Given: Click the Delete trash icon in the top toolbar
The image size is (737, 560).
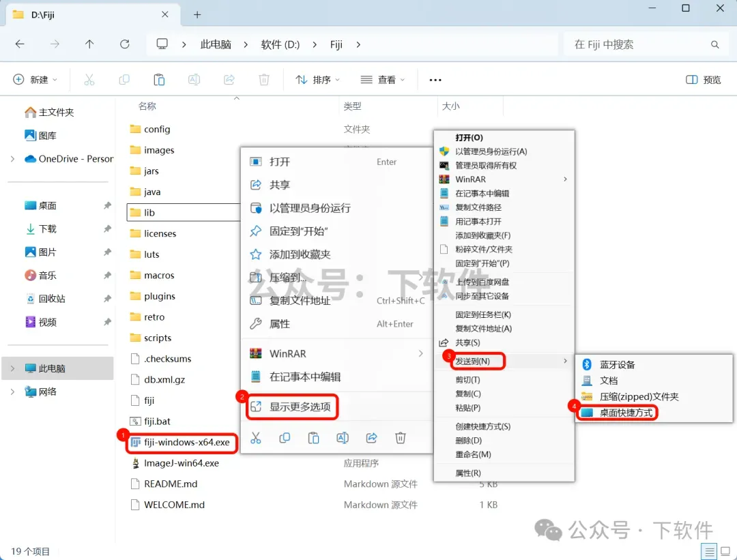Looking at the screenshot, I should pos(264,80).
